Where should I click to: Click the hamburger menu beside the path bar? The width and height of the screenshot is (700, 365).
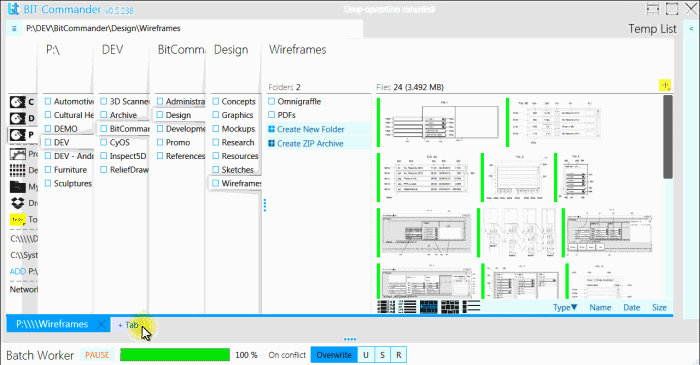pos(14,29)
